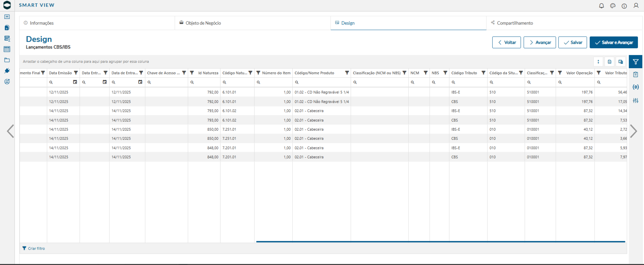The height and width of the screenshot is (265, 644).
Task: Select the 848,00 cell in the CBS row
Action: click(204, 157)
